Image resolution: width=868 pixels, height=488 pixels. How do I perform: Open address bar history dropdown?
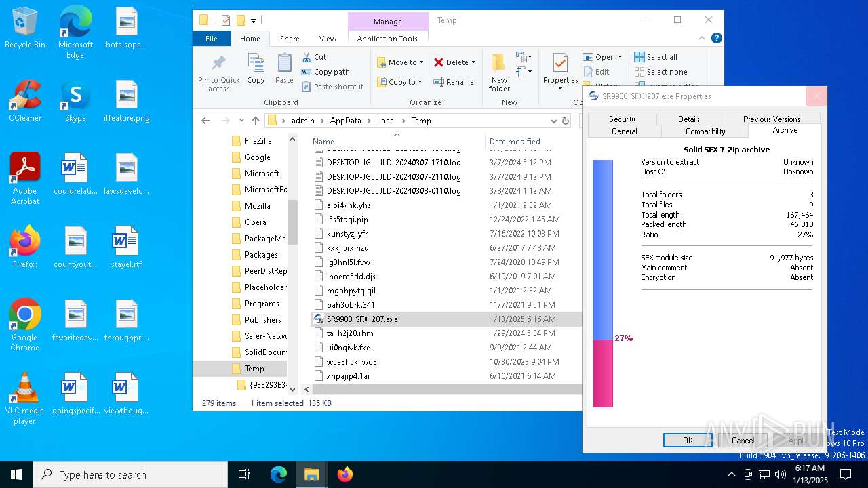point(554,121)
